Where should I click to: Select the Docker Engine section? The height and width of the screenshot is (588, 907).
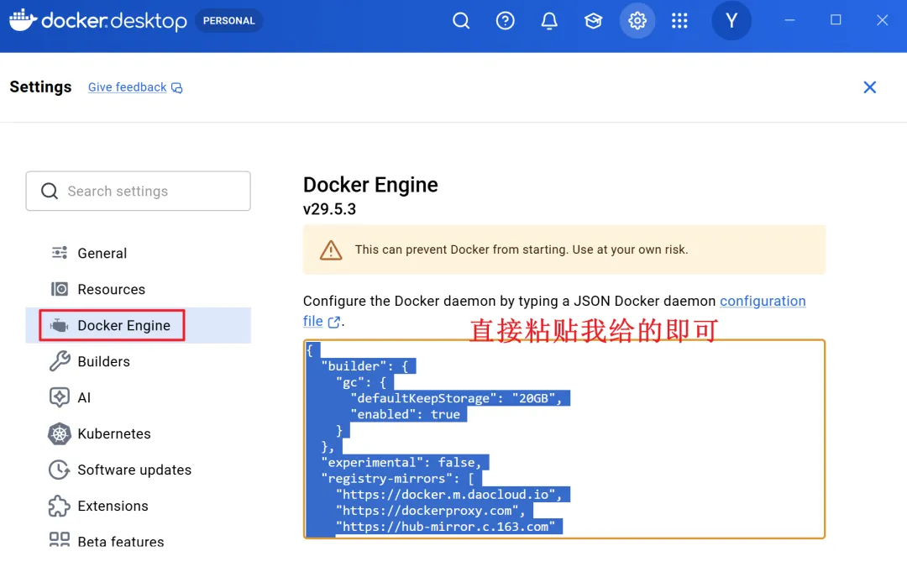[x=139, y=325]
